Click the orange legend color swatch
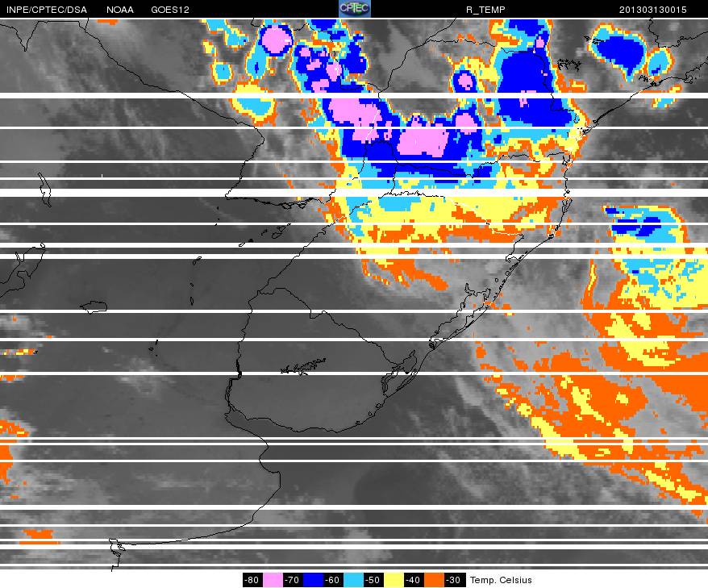This screenshot has width=708, height=588. [x=434, y=580]
